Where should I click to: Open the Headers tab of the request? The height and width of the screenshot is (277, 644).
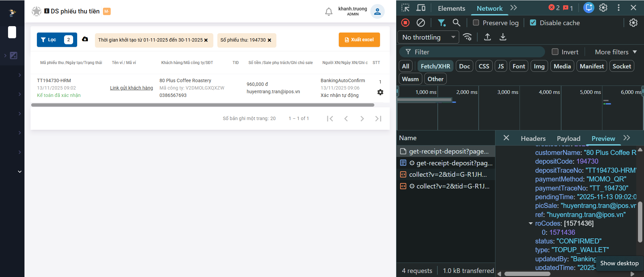coord(533,138)
